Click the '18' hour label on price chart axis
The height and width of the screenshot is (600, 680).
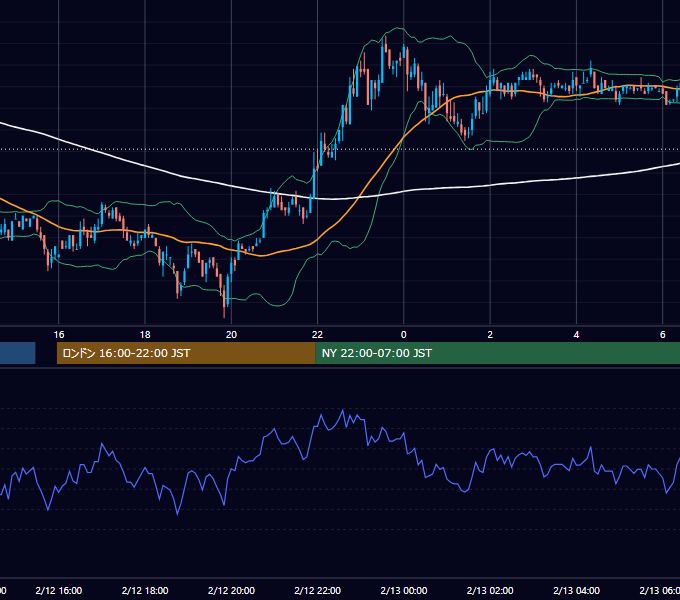coord(145,335)
